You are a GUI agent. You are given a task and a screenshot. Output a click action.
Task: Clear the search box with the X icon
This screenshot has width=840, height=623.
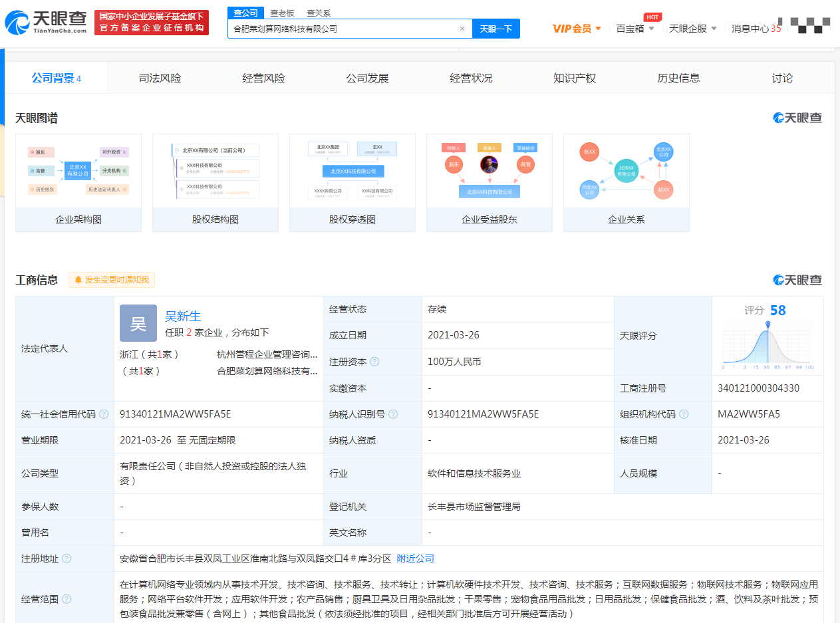coord(462,29)
